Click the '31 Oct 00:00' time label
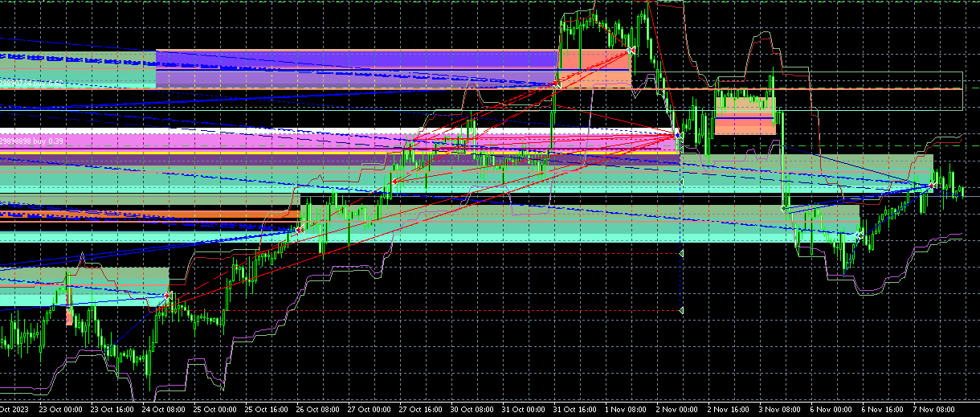Image resolution: width=980 pixels, height=417 pixels. coord(525,410)
